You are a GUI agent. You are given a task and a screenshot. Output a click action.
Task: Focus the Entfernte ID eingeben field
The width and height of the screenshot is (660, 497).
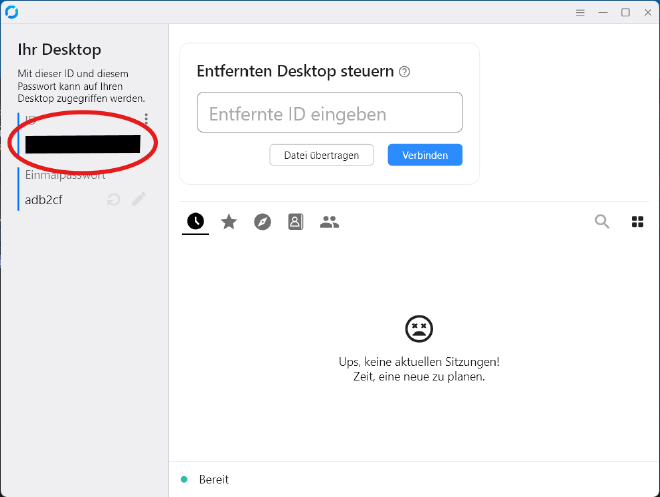[330, 113]
